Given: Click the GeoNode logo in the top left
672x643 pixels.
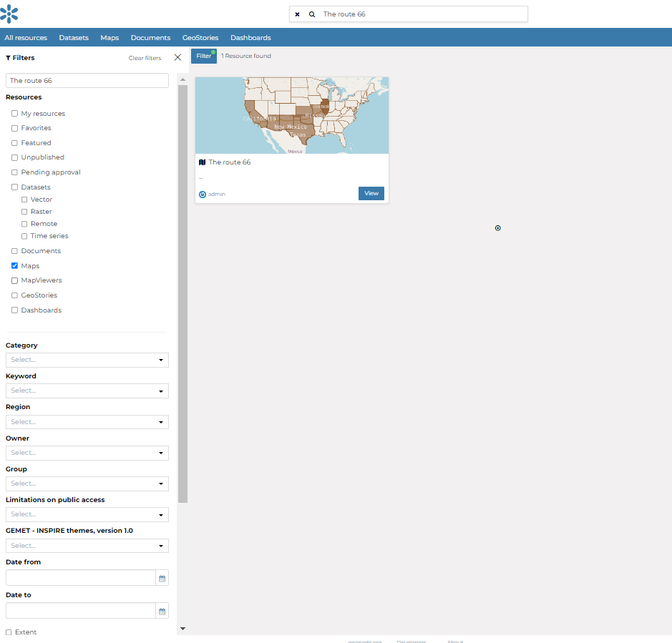Looking at the screenshot, I should [x=9, y=13].
